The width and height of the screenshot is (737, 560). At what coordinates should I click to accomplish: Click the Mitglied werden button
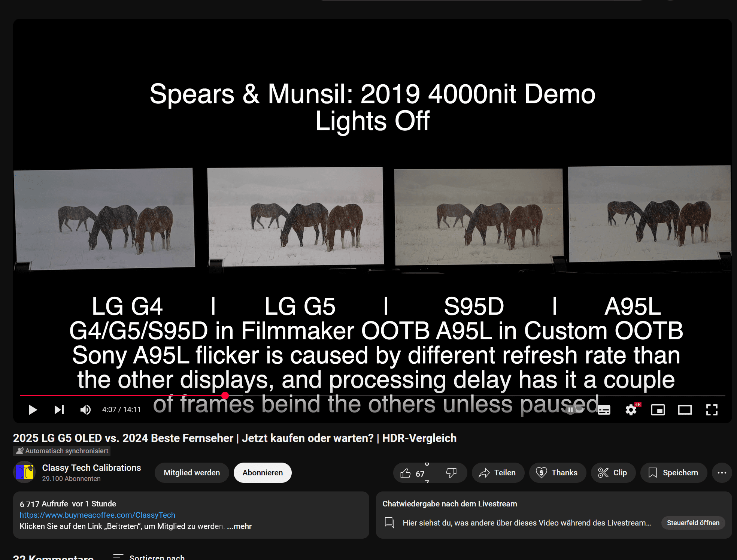pos(192,473)
